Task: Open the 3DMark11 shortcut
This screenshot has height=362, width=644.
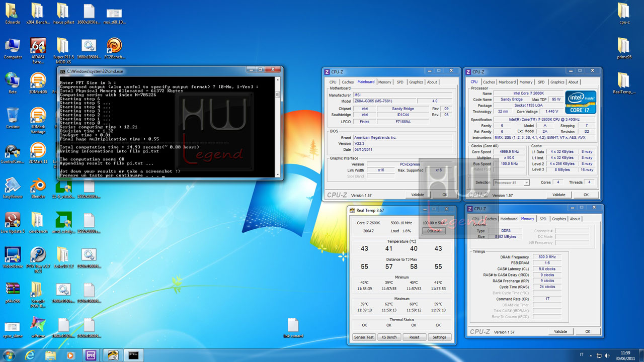Action: pyautogui.click(x=38, y=153)
